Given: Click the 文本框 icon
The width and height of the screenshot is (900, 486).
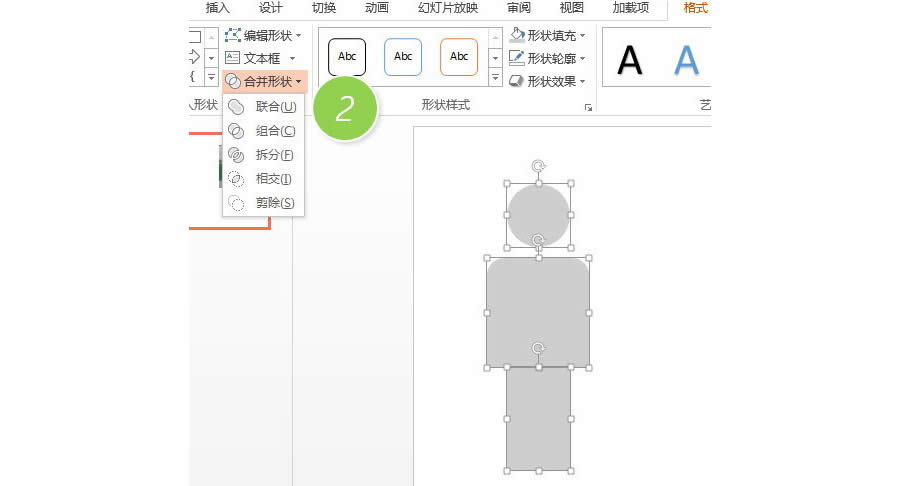Looking at the screenshot, I should [232, 58].
